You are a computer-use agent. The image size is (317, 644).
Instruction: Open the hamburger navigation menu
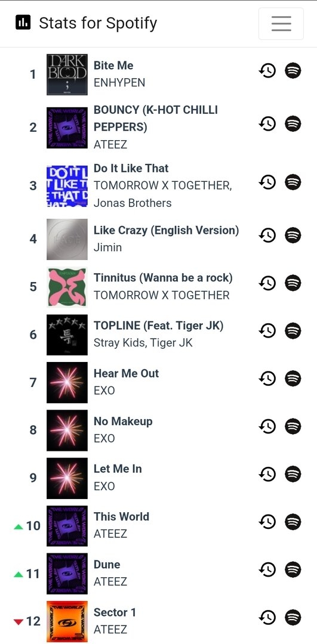click(x=281, y=23)
